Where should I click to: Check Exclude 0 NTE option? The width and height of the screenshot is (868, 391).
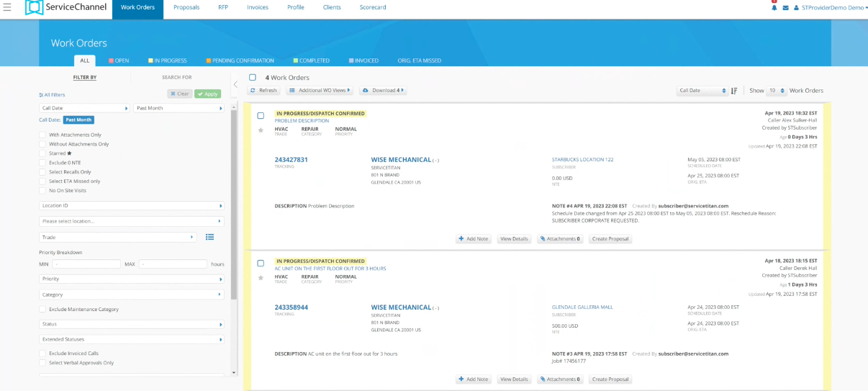42,163
